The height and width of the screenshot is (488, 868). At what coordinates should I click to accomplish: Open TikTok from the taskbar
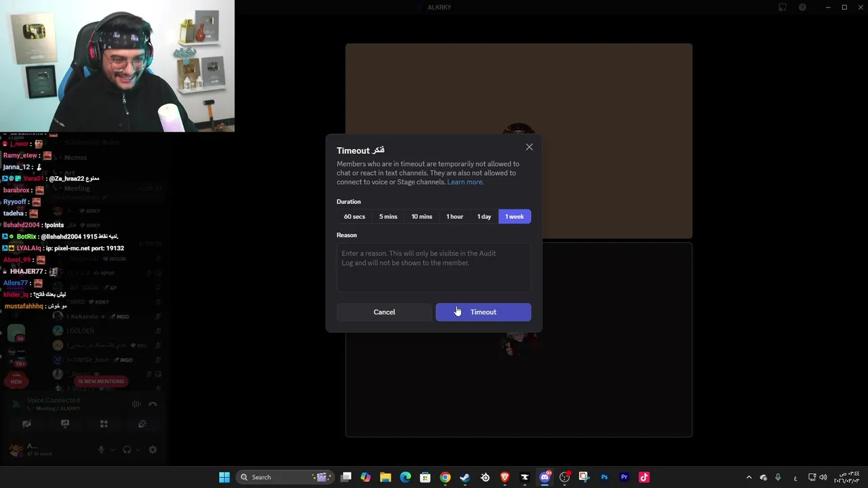[x=644, y=477]
